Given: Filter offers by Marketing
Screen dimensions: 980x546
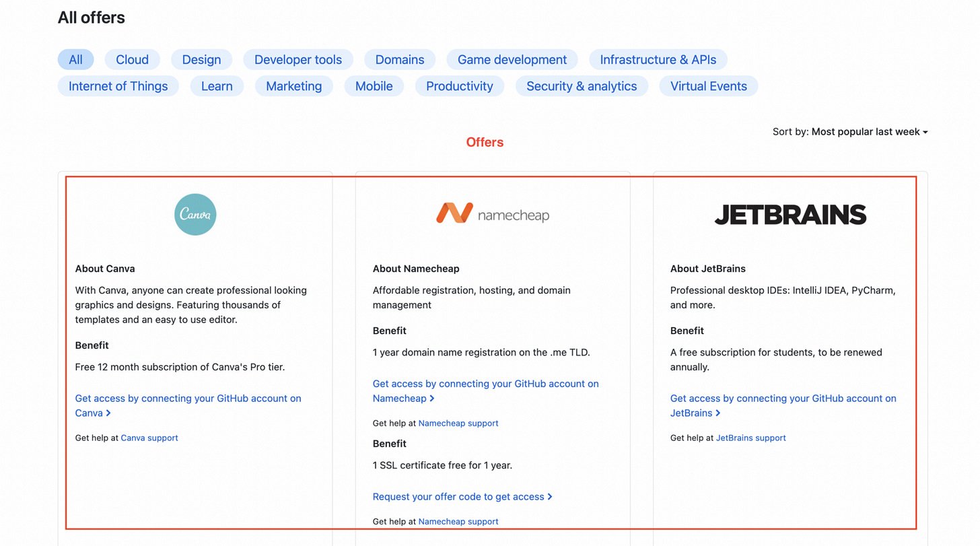Looking at the screenshot, I should coord(294,86).
